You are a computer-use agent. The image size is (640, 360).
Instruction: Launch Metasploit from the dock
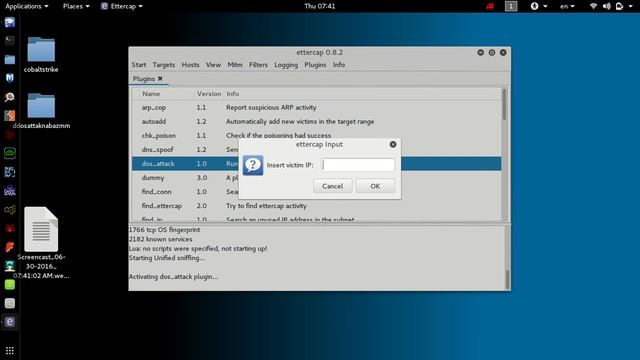(10, 78)
